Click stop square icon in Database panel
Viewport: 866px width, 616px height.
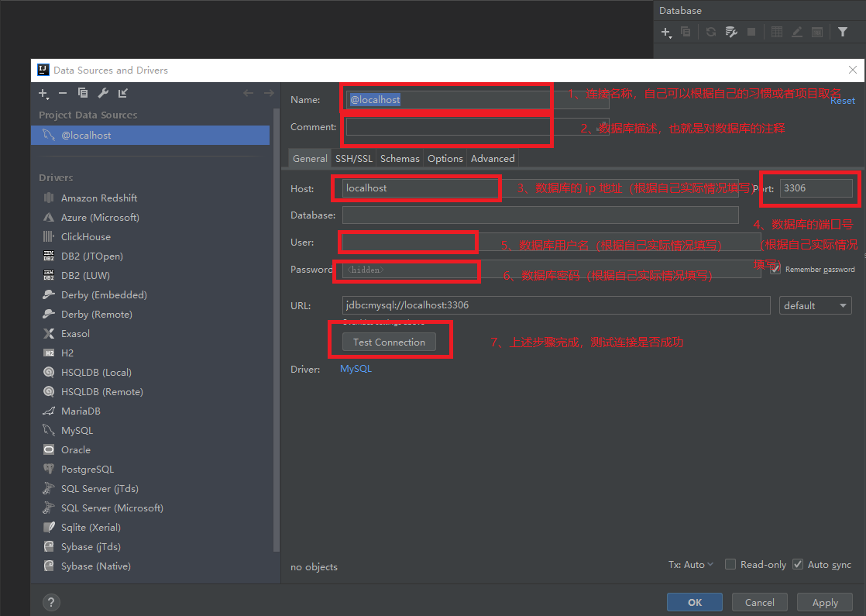(751, 32)
